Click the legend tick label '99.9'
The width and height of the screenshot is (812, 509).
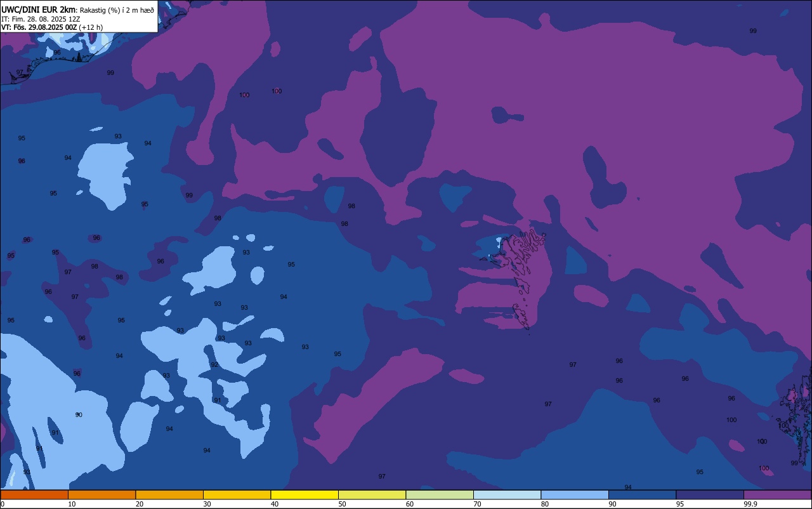click(x=750, y=504)
